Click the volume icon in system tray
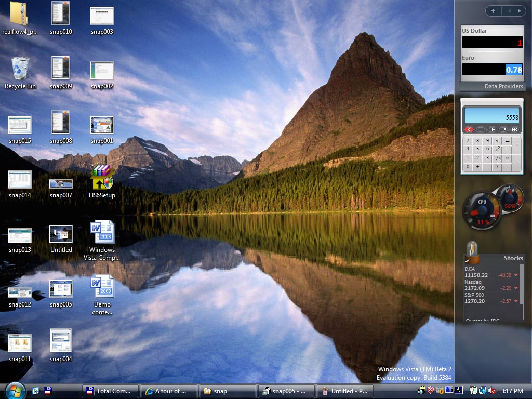This screenshot has height=399, width=532. tap(491, 391)
